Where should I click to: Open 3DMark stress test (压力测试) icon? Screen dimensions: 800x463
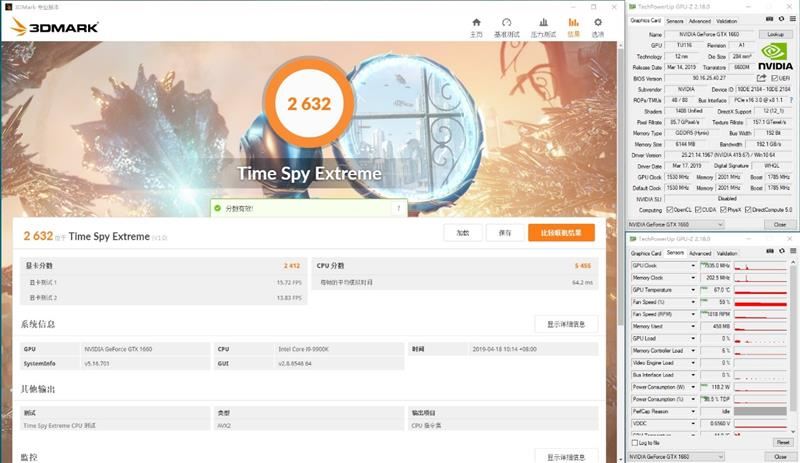543,22
